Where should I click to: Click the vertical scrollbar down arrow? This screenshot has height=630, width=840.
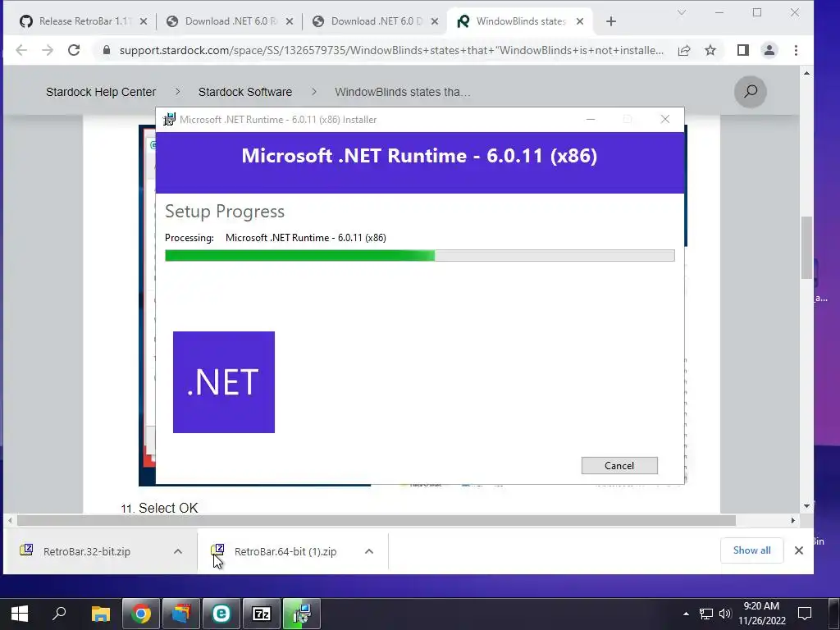(807, 506)
